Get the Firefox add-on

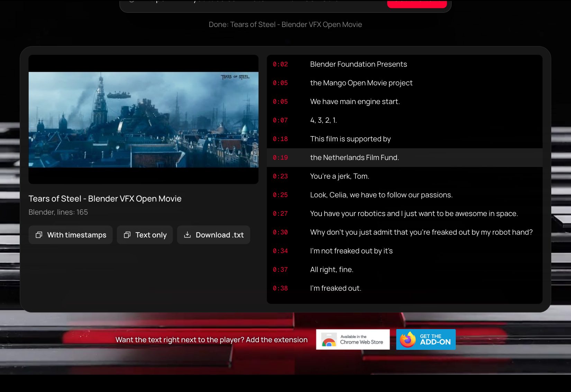426,339
